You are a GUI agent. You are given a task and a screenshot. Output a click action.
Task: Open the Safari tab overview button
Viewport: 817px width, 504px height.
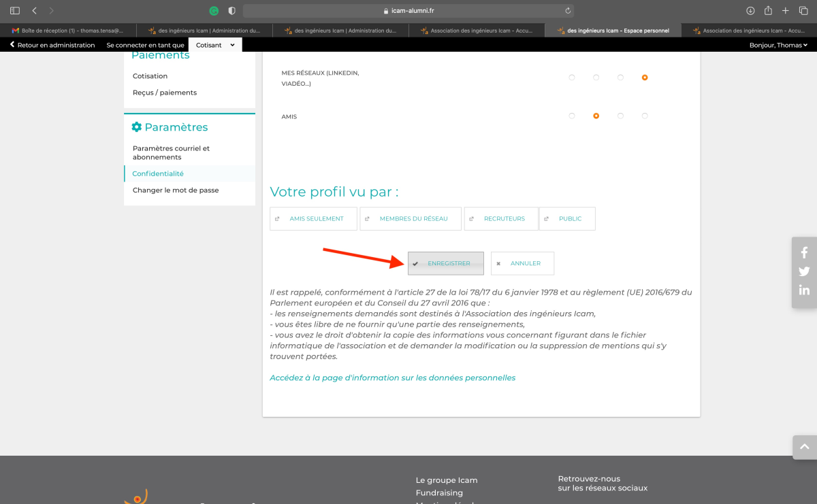(x=803, y=11)
